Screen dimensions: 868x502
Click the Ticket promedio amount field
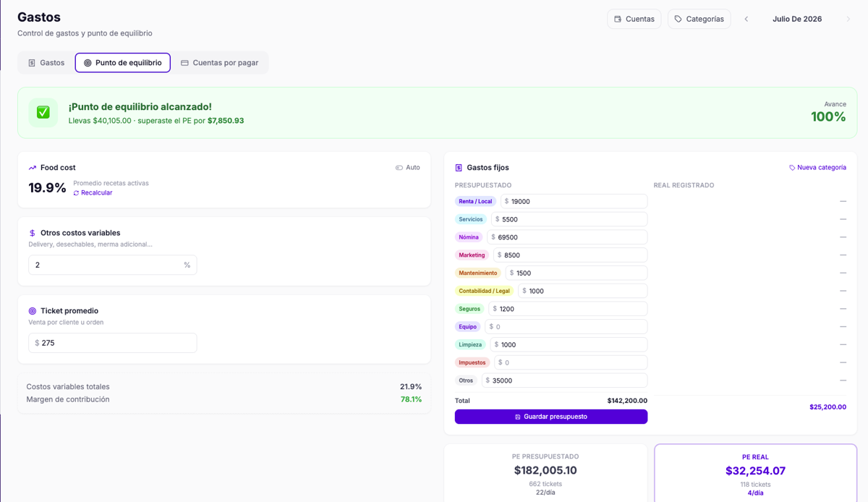coord(113,343)
